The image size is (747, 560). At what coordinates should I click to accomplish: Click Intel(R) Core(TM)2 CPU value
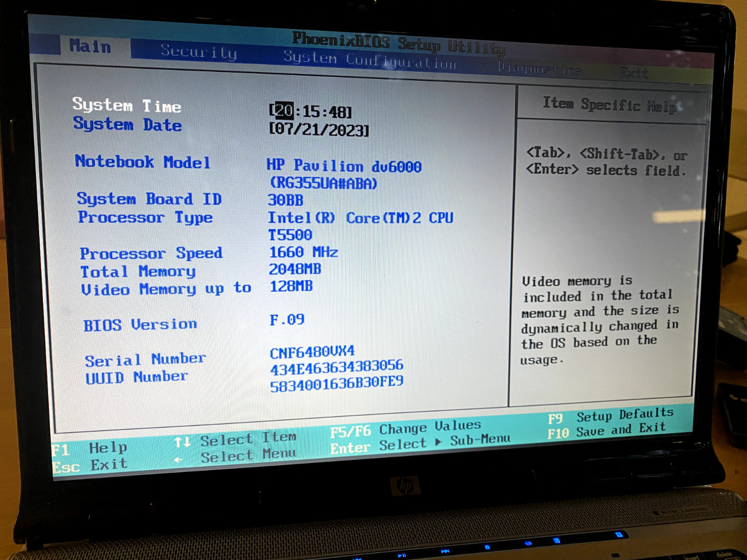tap(360, 218)
